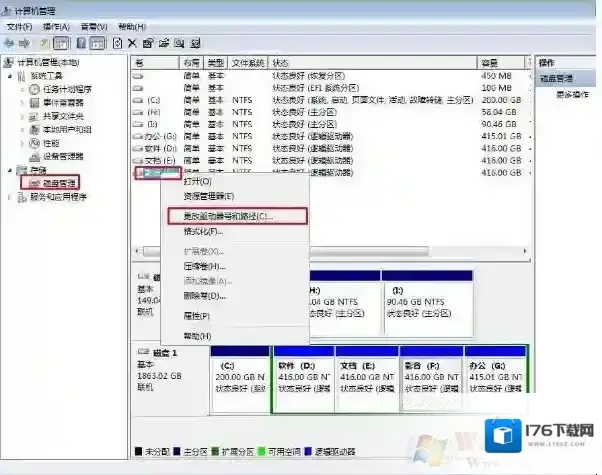Select the 办公 (G:) volume list row
The image size is (602, 475).
pos(331,136)
